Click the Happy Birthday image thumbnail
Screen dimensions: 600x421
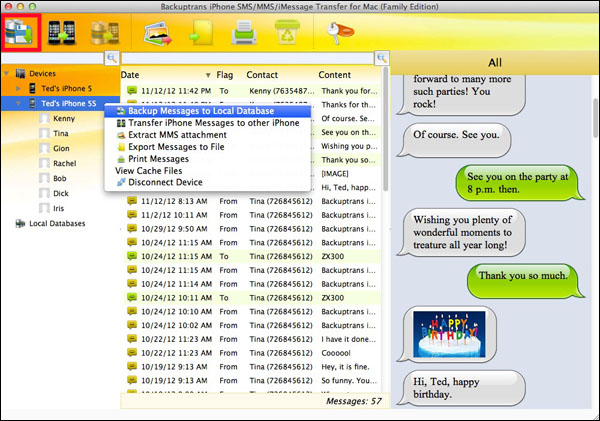[x=449, y=334]
